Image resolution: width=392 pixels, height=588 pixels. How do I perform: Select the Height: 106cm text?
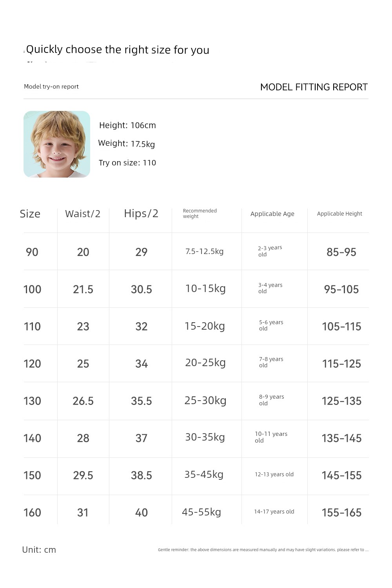point(127,125)
